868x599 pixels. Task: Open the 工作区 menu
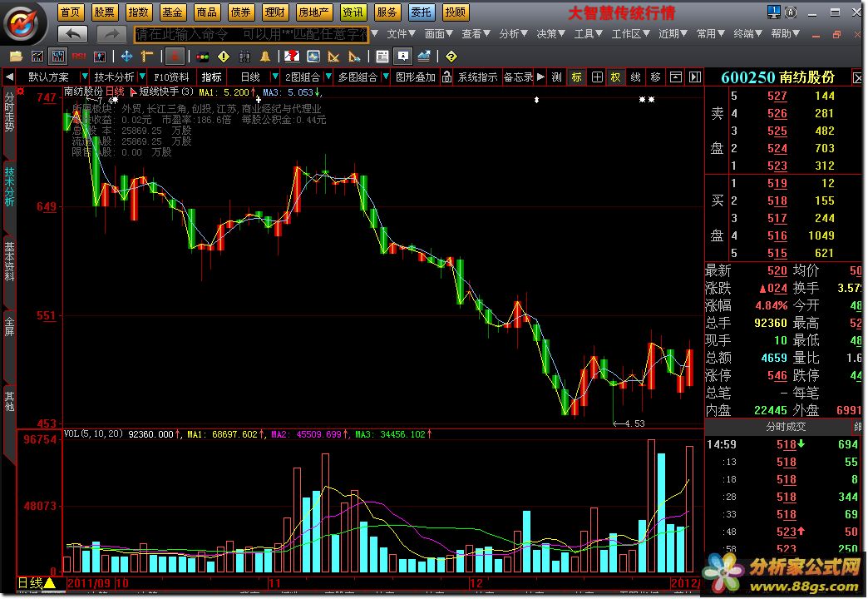point(630,34)
